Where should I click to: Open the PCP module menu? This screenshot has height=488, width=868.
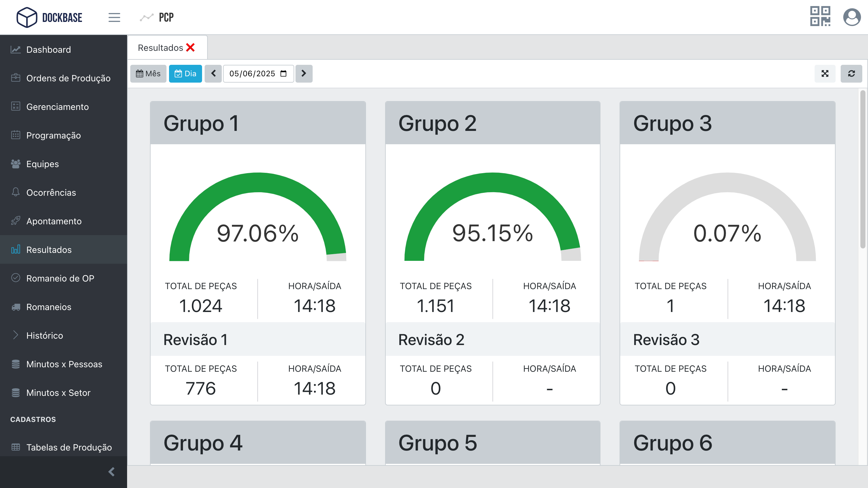click(x=157, y=17)
